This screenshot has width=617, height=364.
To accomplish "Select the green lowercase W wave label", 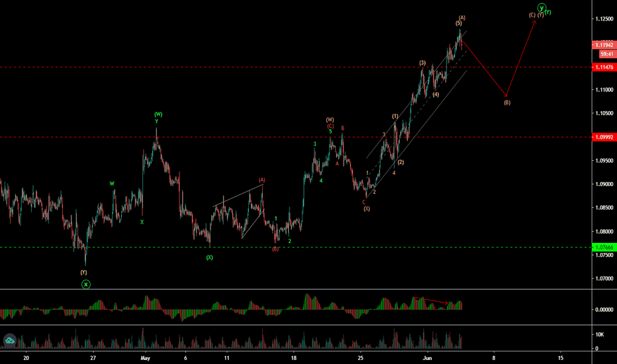I will (112, 184).
